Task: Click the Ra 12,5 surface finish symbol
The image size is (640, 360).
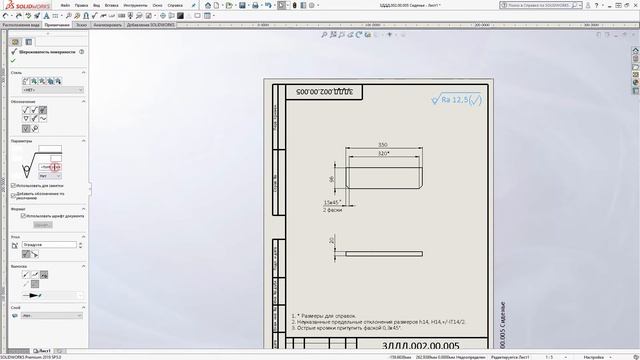Action: tap(457, 100)
